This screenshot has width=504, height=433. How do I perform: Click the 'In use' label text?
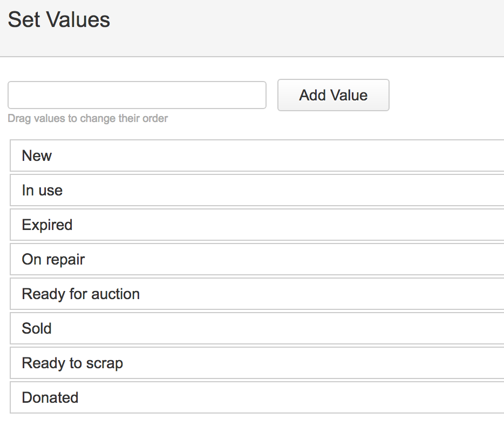pos(42,190)
